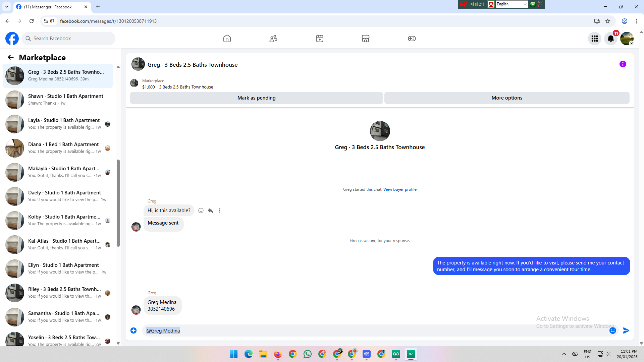
Task: Click Greg's header title in chat
Action: pos(193,65)
